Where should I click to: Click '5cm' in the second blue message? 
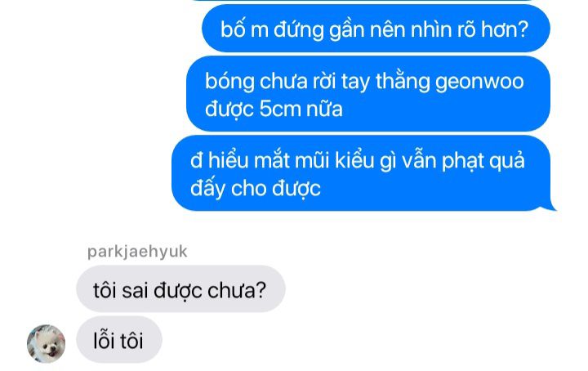[280, 109]
